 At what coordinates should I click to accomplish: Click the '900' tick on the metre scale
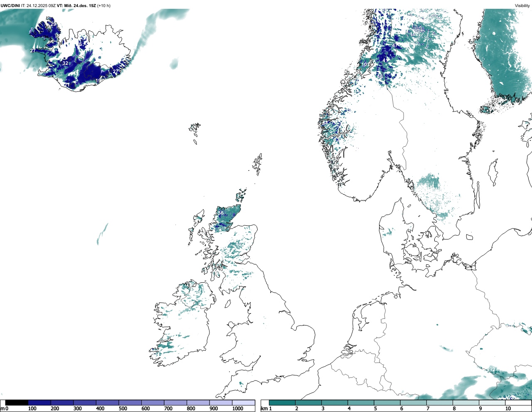(214, 409)
